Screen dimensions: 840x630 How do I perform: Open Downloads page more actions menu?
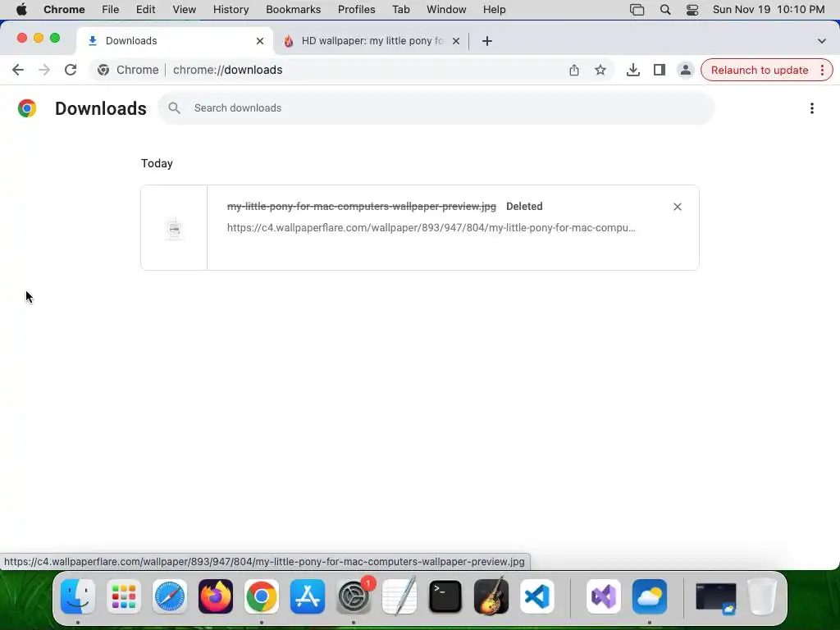(811, 108)
